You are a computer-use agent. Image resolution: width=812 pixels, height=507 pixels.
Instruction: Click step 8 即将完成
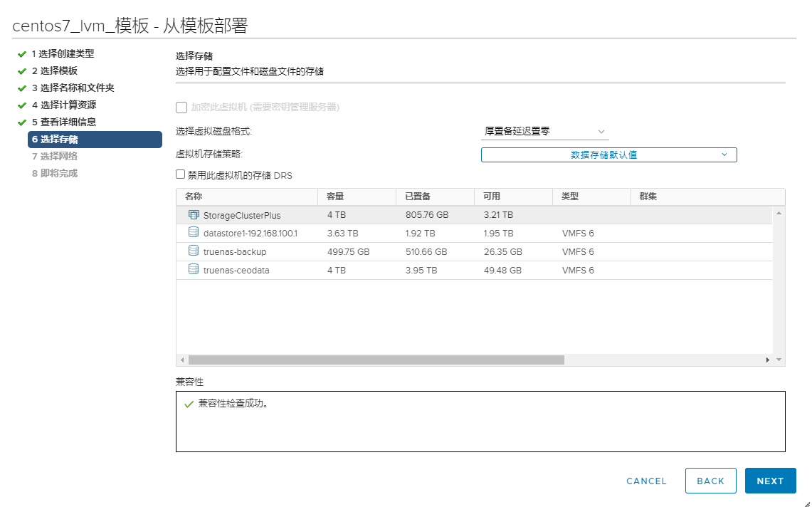[54, 173]
